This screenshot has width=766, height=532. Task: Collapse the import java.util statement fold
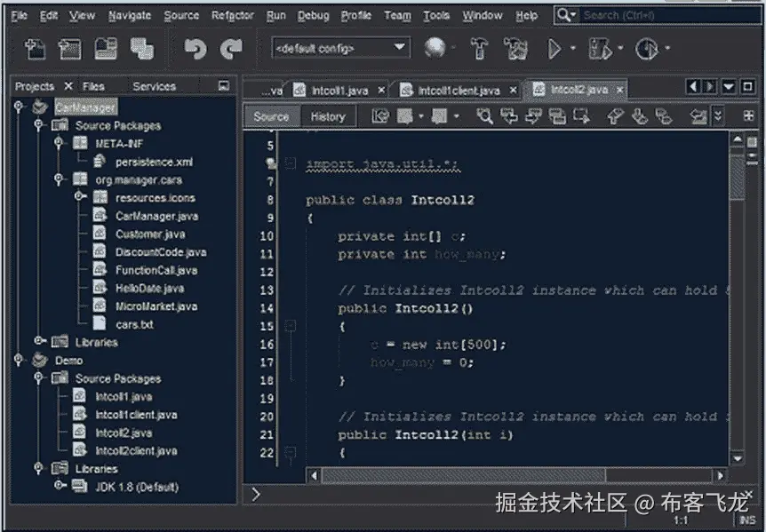click(289, 163)
